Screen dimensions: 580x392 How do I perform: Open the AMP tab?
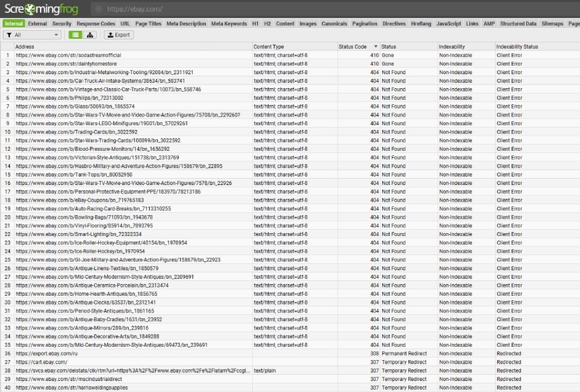coord(489,24)
